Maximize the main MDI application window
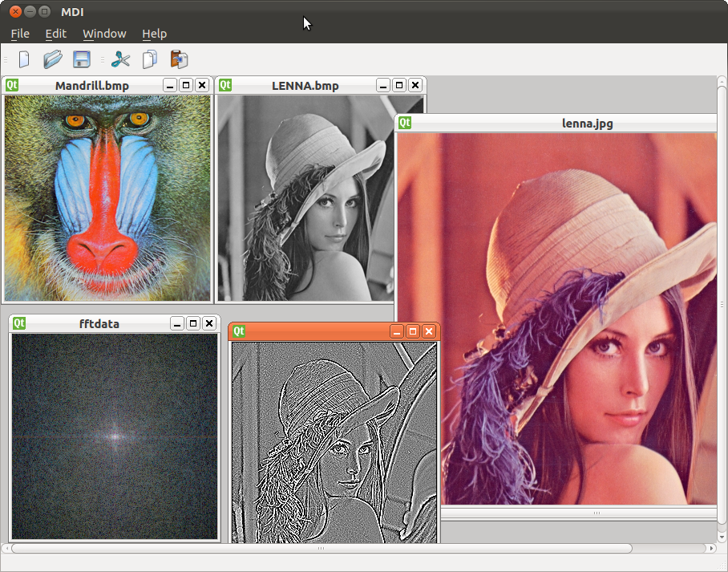Image resolution: width=728 pixels, height=572 pixels. [44, 11]
